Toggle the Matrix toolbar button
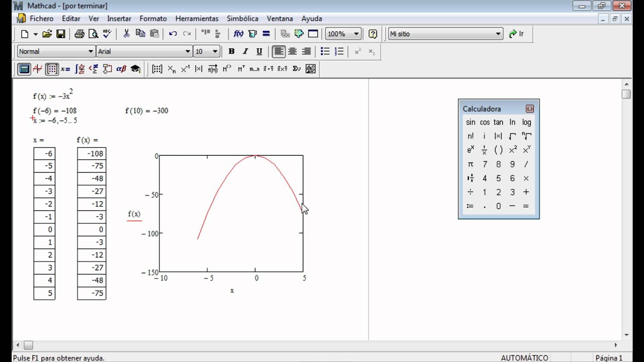Screen dimensions: 644x362 point(52,69)
